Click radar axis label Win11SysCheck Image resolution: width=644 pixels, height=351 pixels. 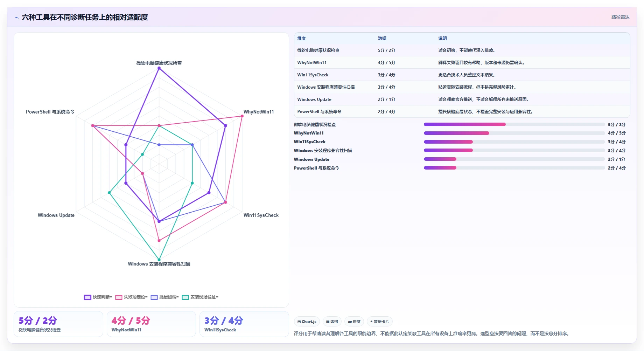[x=261, y=215]
